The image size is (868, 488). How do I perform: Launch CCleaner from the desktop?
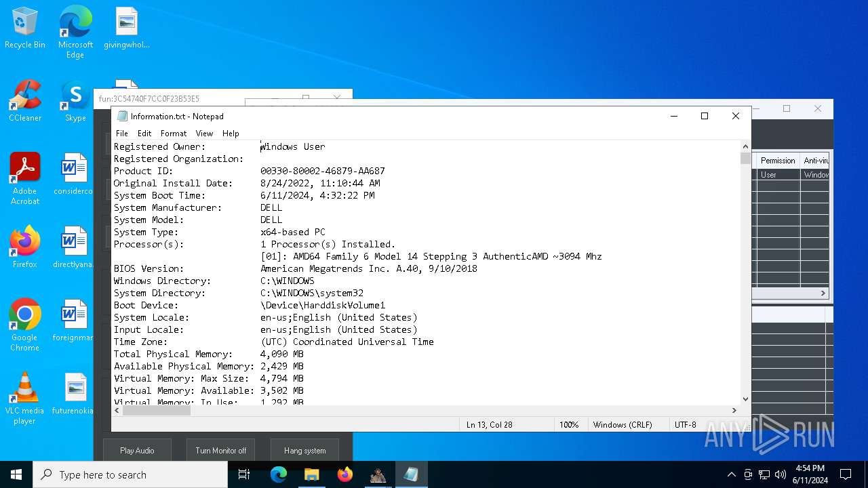click(x=25, y=102)
